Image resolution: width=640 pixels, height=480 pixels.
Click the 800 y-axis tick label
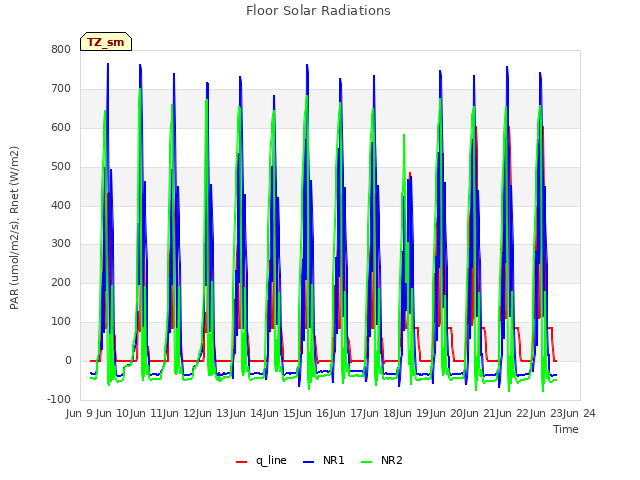[x=61, y=49]
